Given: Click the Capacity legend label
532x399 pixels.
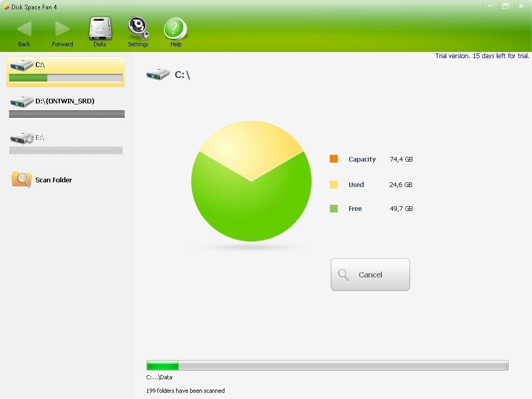Looking at the screenshot, I should pyautogui.click(x=362, y=159).
